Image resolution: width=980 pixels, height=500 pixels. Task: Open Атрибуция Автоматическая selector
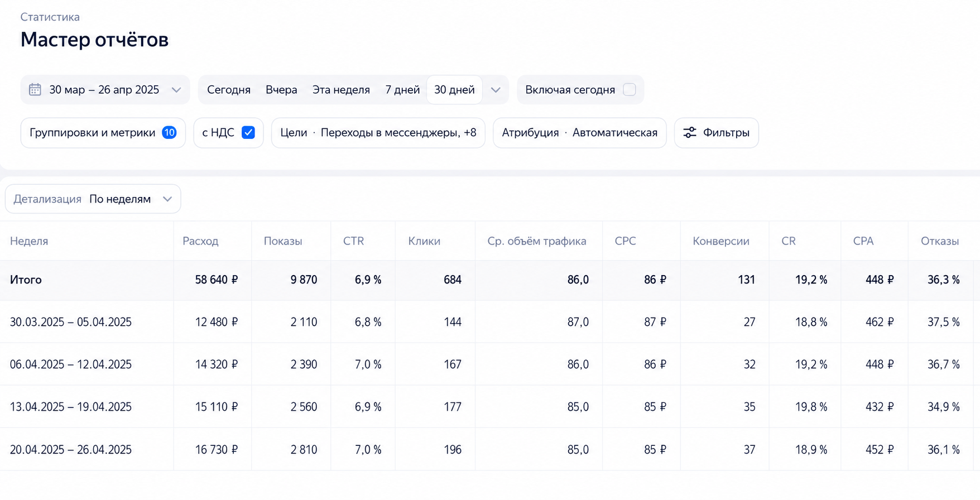tap(579, 133)
